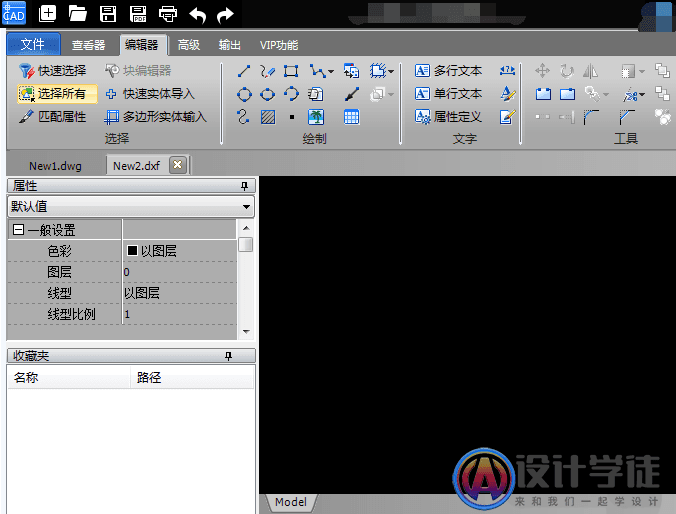The image size is (676, 514).
Task: Pin the 收藏夹 panel
Action: pyautogui.click(x=228, y=356)
